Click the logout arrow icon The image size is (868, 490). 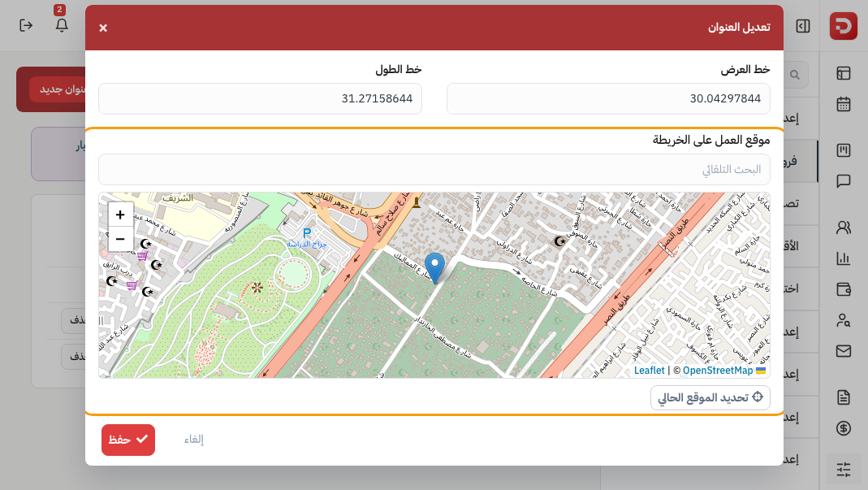click(x=26, y=25)
